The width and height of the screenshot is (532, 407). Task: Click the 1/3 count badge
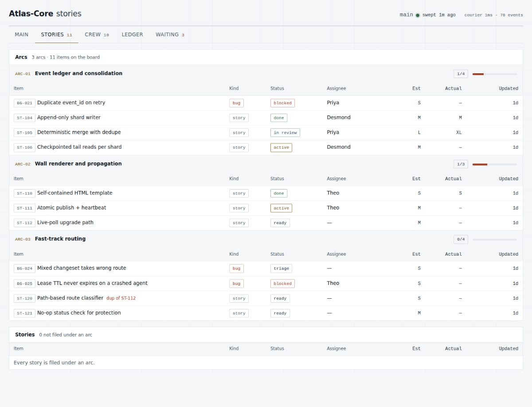pos(461,164)
